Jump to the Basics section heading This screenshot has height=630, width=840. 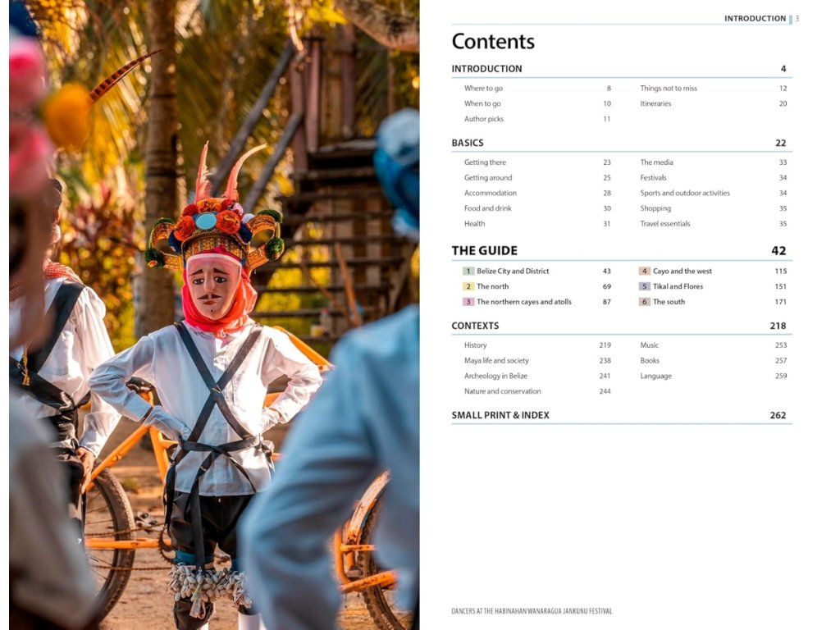coord(467,143)
